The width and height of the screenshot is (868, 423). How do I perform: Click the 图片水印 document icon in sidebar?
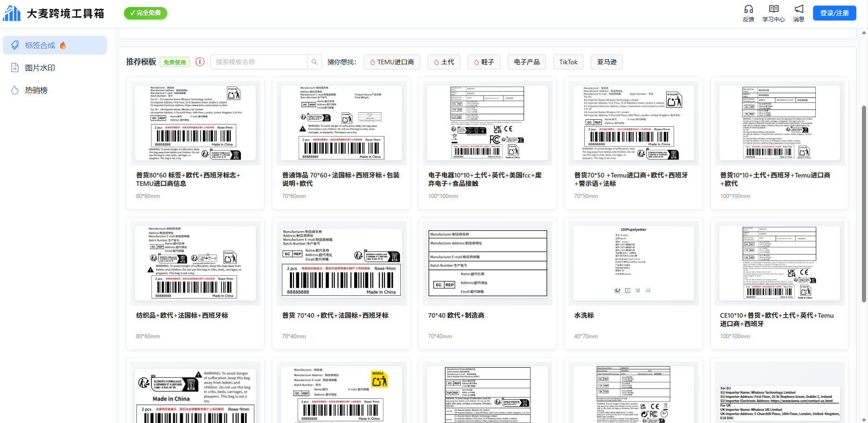point(15,68)
